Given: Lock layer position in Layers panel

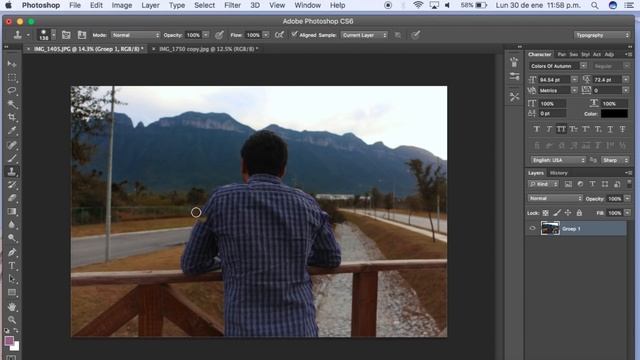Looking at the screenshot, I should (568, 213).
